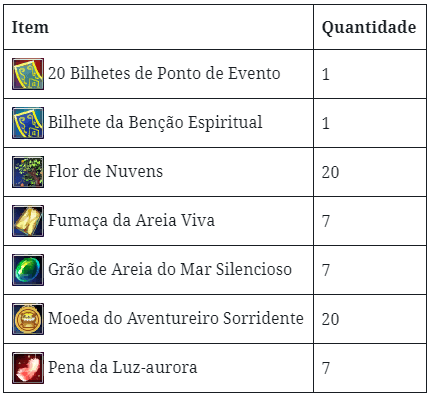
Task: Select the Pena da Luz-aurora feather icon
Action: coord(28,368)
